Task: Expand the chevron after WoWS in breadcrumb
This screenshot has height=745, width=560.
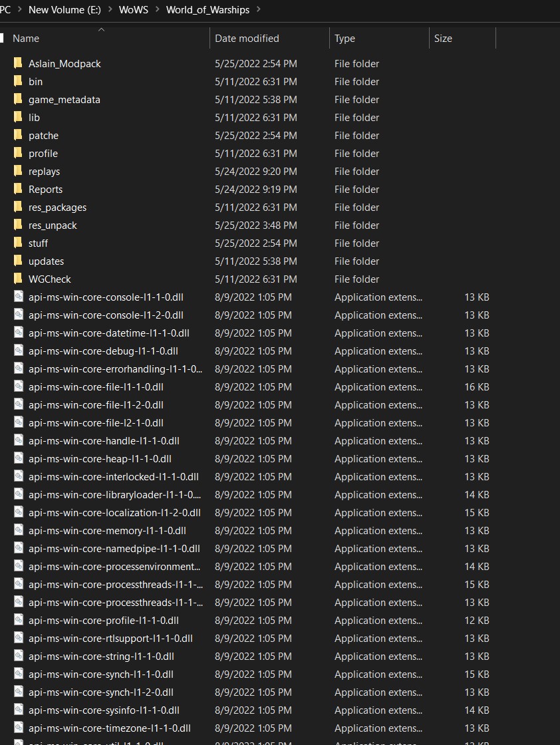Action: [157, 9]
